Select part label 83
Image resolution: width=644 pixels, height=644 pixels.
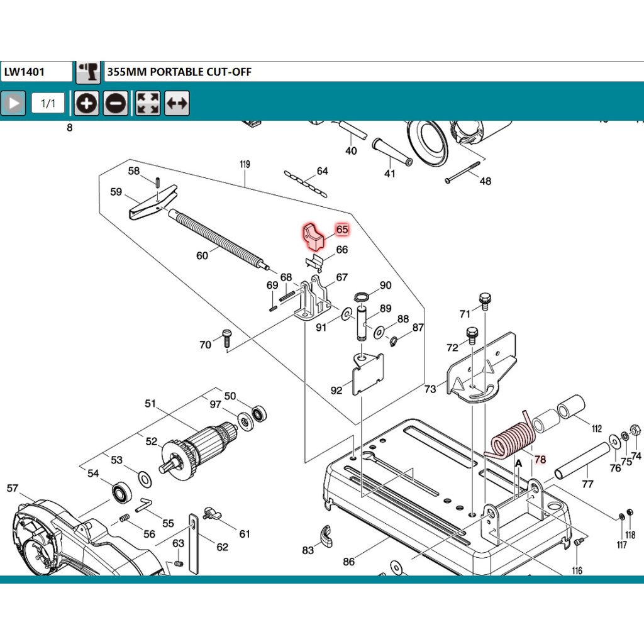[x=308, y=550]
